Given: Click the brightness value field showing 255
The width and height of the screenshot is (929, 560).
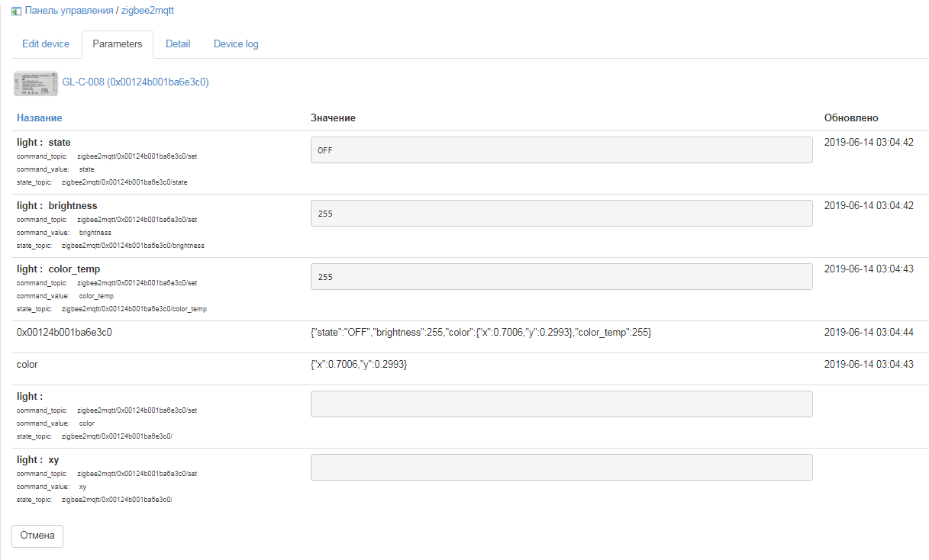Looking at the screenshot, I should [x=561, y=214].
